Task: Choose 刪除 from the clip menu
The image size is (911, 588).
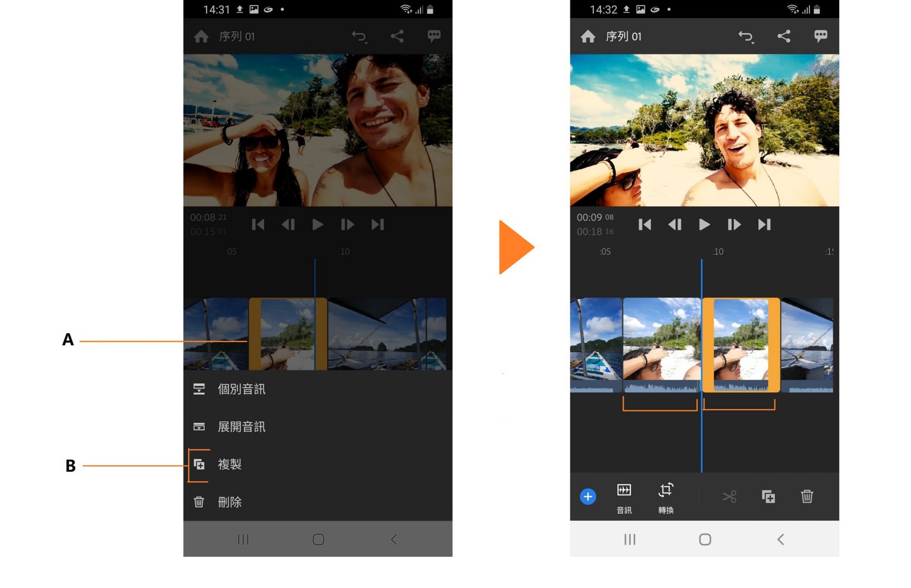Action: coord(230,502)
